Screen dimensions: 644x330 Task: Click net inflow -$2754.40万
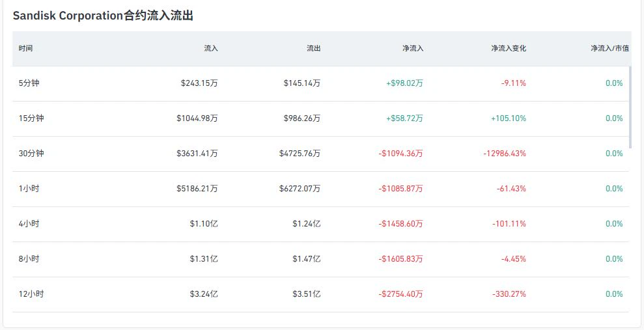(x=401, y=294)
